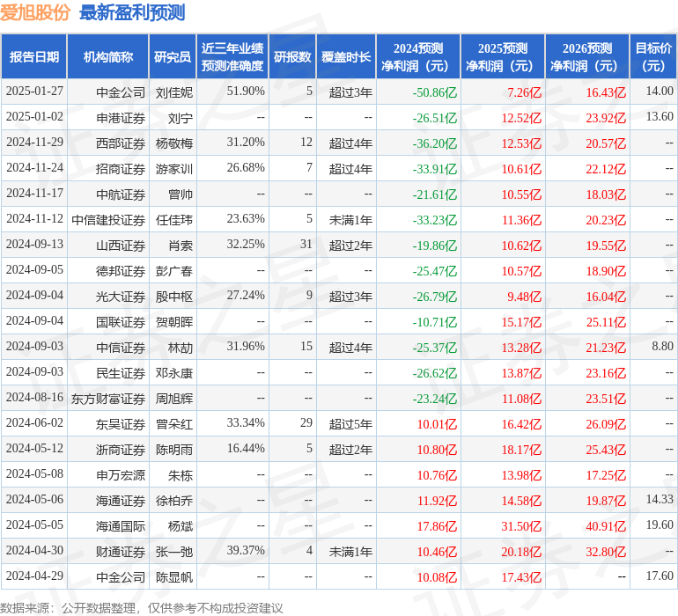Click researcher 朱栋

pyautogui.click(x=181, y=474)
